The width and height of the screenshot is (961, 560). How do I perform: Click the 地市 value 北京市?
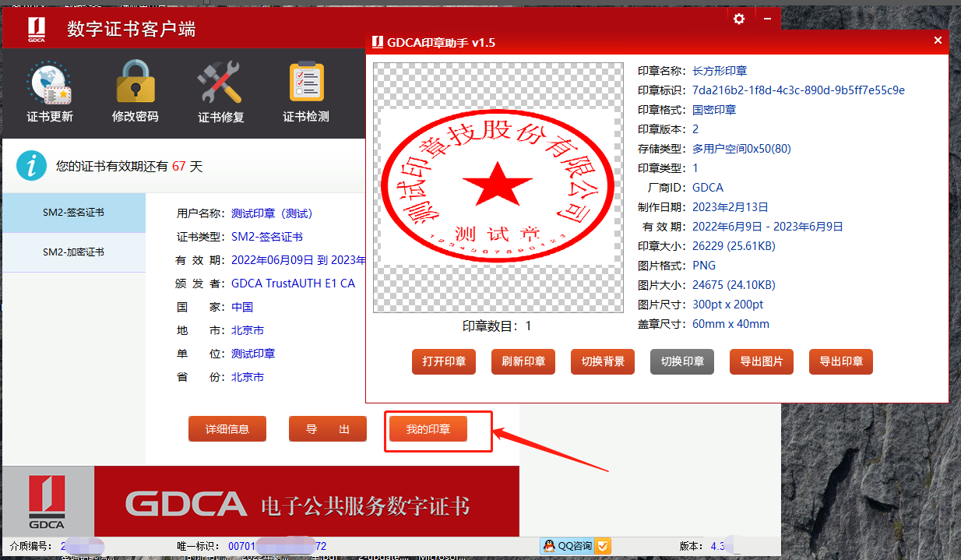tap(248, 330)
